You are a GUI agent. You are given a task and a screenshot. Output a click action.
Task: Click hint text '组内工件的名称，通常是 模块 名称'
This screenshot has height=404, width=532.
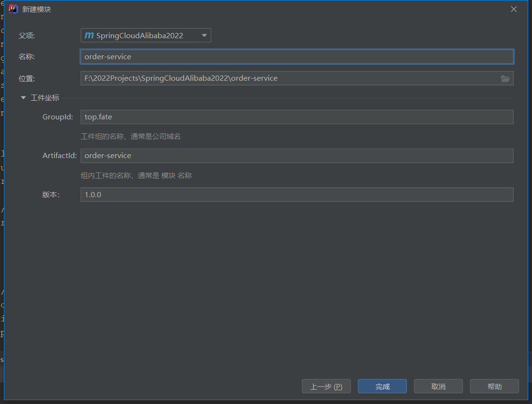[136, 176]
